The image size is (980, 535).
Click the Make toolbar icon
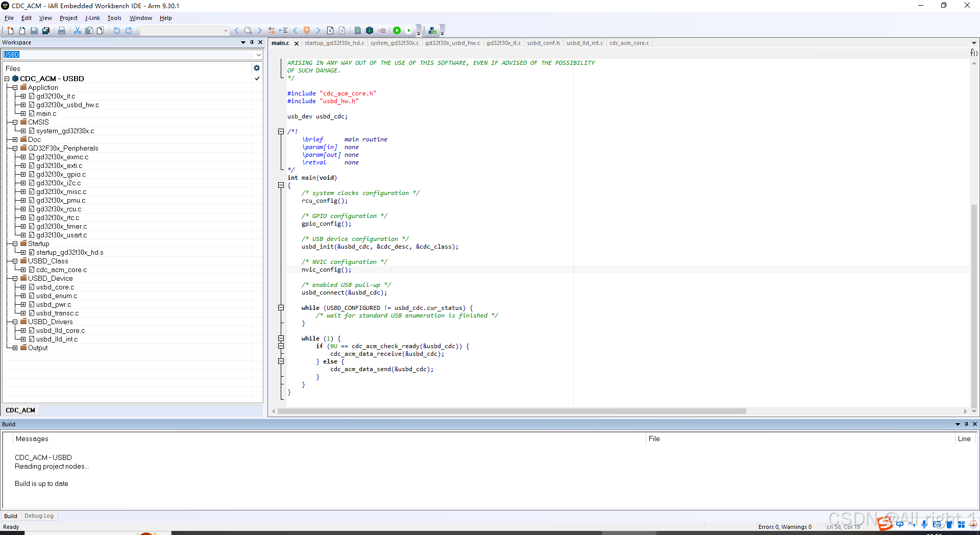tap(370, 31)
